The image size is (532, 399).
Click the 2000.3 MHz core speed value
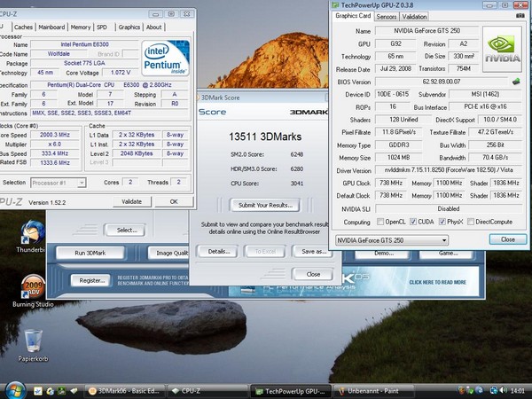pyautogui.click(x=55, y=135)
